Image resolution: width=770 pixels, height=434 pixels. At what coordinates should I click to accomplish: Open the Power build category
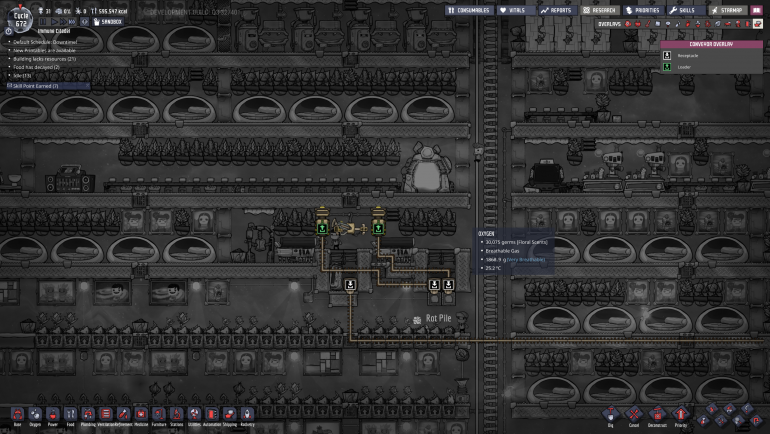(53, 415)
